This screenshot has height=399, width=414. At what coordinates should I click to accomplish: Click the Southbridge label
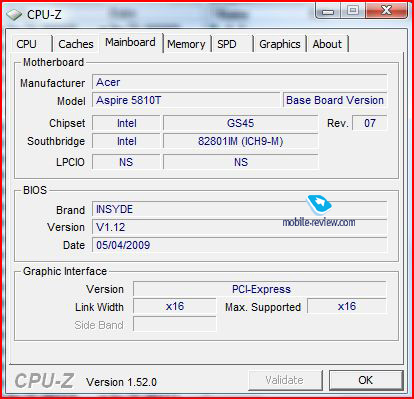point(56,141)
